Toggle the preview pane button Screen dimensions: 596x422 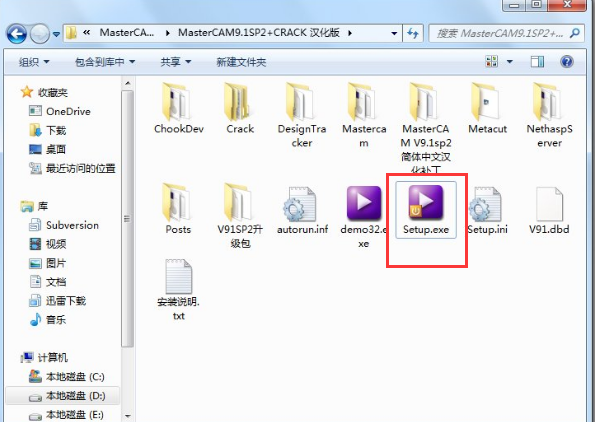pyautogui.click(x=537, y=62)
